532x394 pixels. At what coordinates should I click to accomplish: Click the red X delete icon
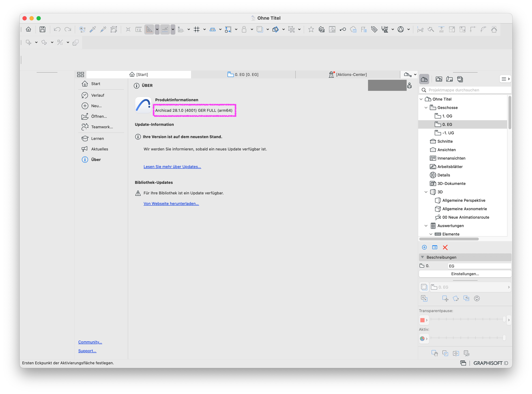(445, 247)
